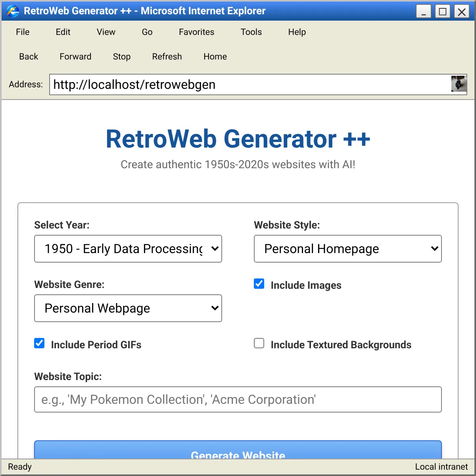
Task: Click the Include Images label text
Action: [306, 285]
